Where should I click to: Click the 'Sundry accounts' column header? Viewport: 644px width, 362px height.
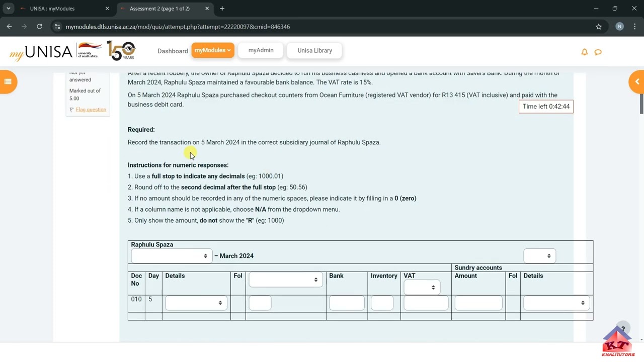click(478, 267)
